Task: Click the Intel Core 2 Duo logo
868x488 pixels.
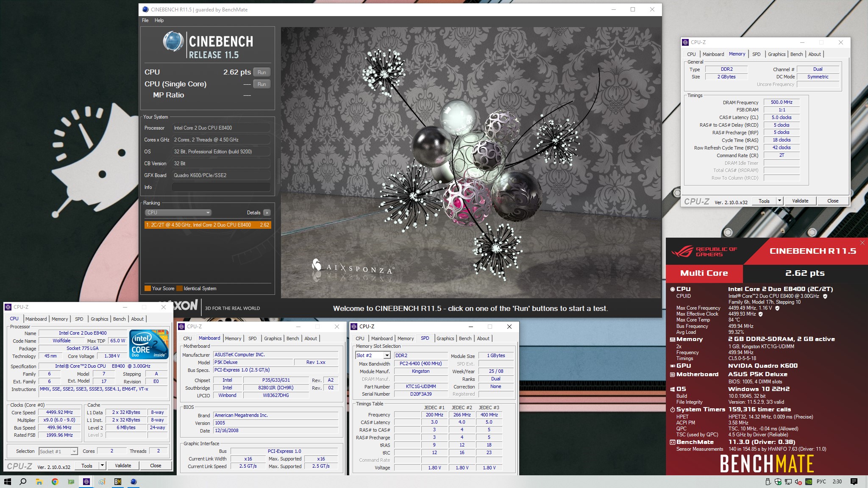Action: click(x=149, y=344)
